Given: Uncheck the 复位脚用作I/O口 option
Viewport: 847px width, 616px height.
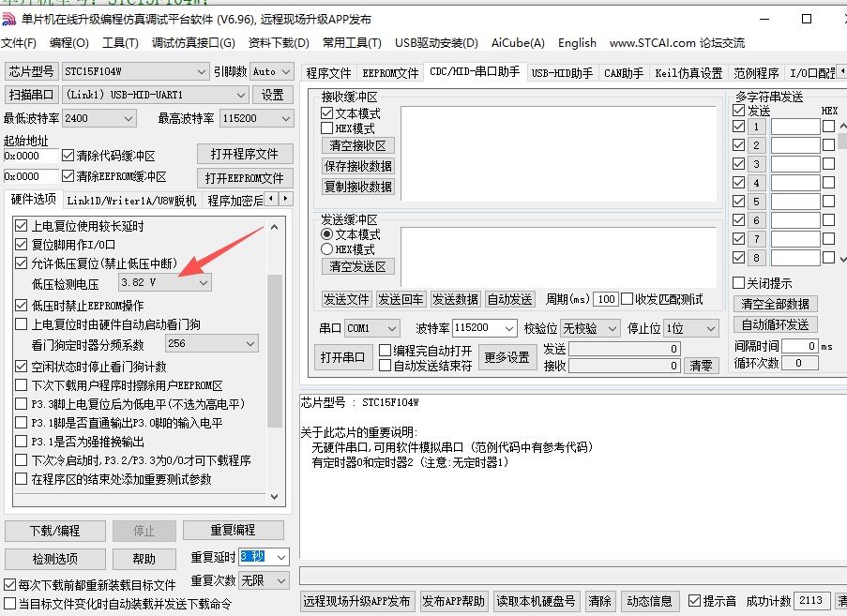Looking at the screenshot, I should click(21, 244).
